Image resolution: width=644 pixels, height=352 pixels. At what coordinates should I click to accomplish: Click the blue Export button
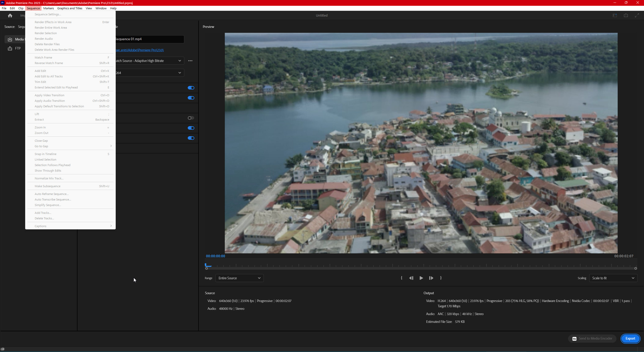pyautogui.click(x=630, y=338)
